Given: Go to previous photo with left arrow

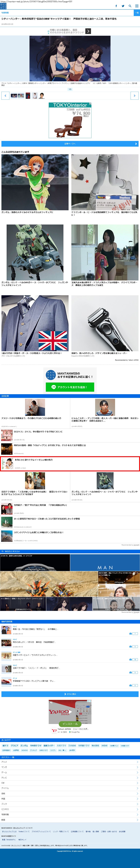Looking at the screenshot, I should click(5, 96).
